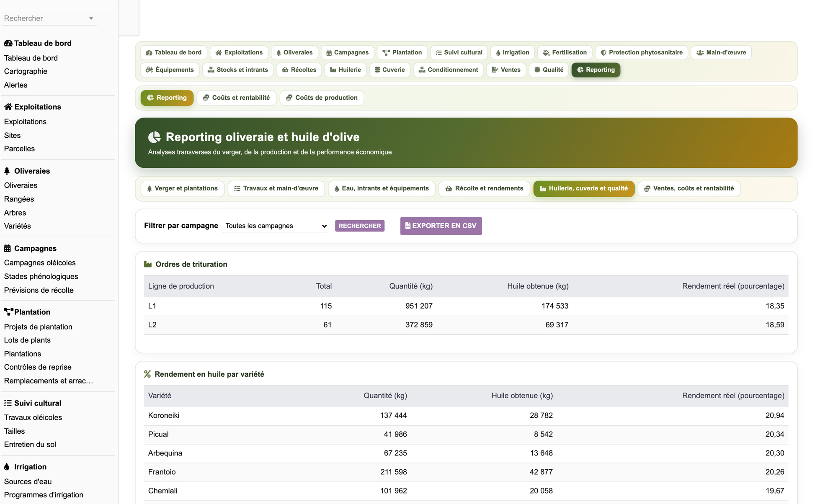The image size is (815, 504).
Task: Click the Koroneiki variety row
Action: [x=466, y=416]
